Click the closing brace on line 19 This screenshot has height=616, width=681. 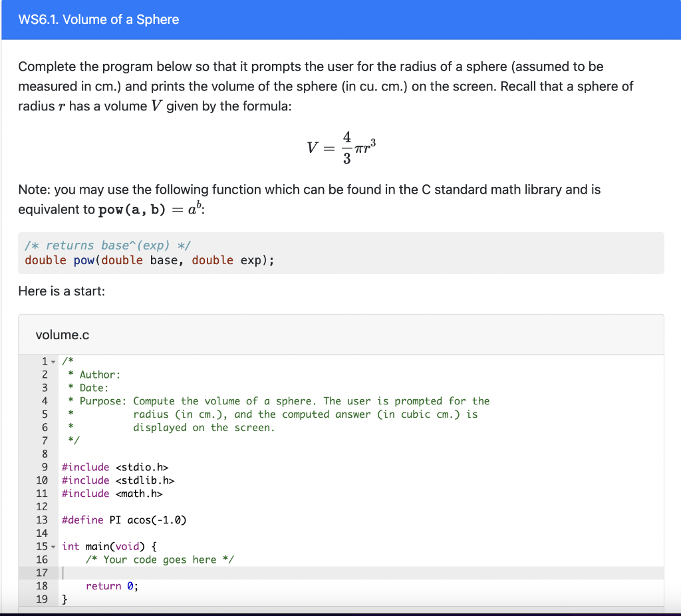pos(64,599)
